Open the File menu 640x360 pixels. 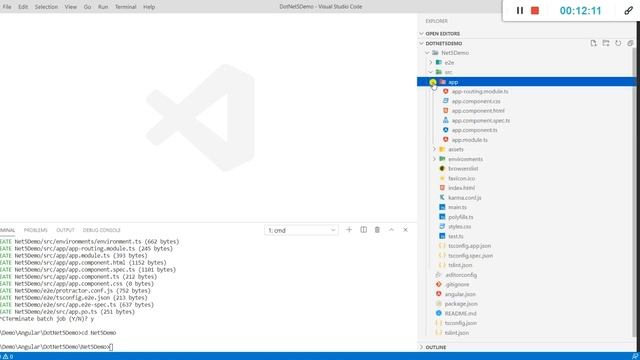pos(7,7)
